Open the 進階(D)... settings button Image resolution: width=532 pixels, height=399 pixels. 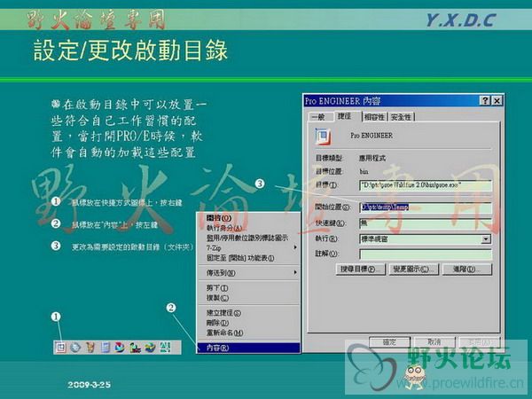467,270
